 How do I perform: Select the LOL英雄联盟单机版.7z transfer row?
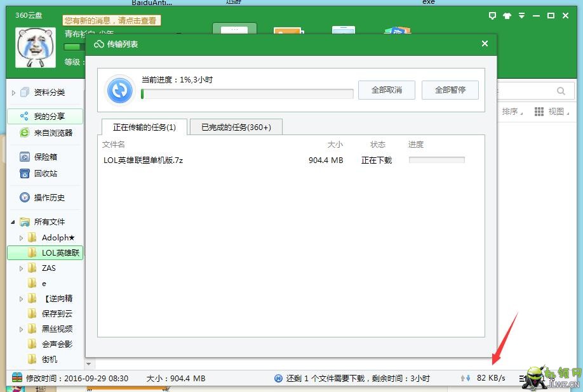pyautogui.click(x=291, y=160)
